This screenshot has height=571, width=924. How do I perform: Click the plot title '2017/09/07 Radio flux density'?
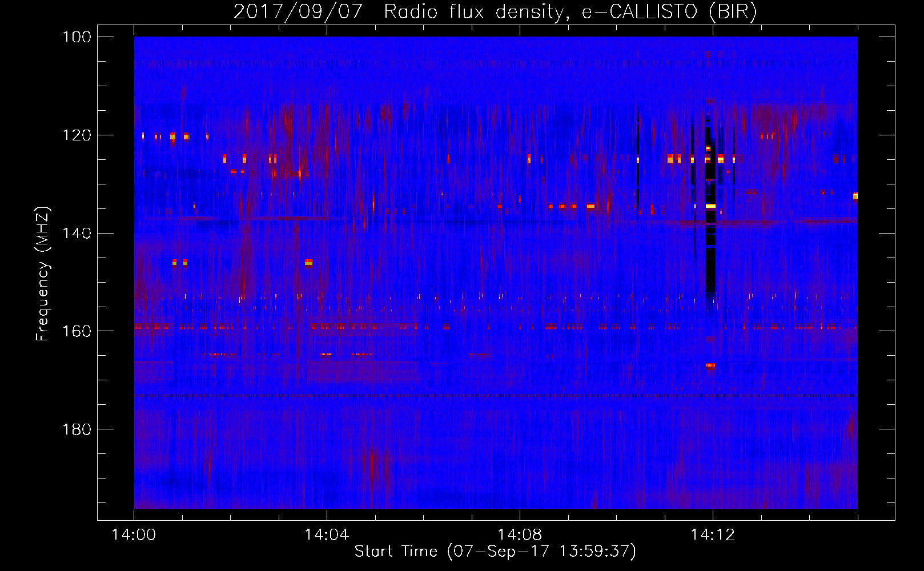[x=495, y=11]
